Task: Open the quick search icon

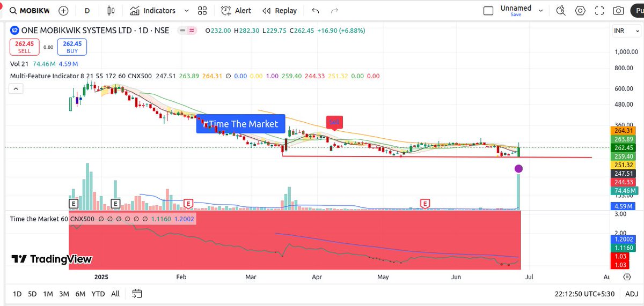Action: (561, 11)
